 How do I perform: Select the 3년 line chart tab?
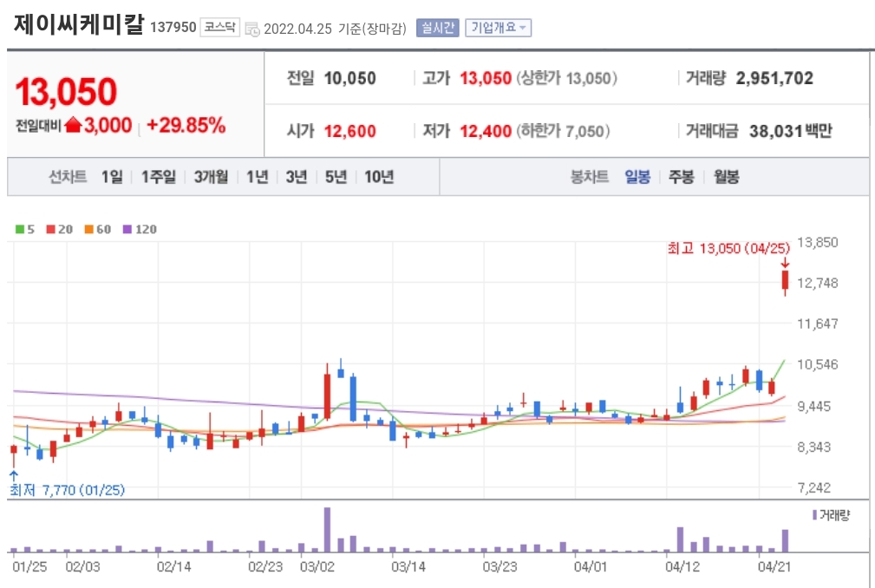tap(297, 177)
